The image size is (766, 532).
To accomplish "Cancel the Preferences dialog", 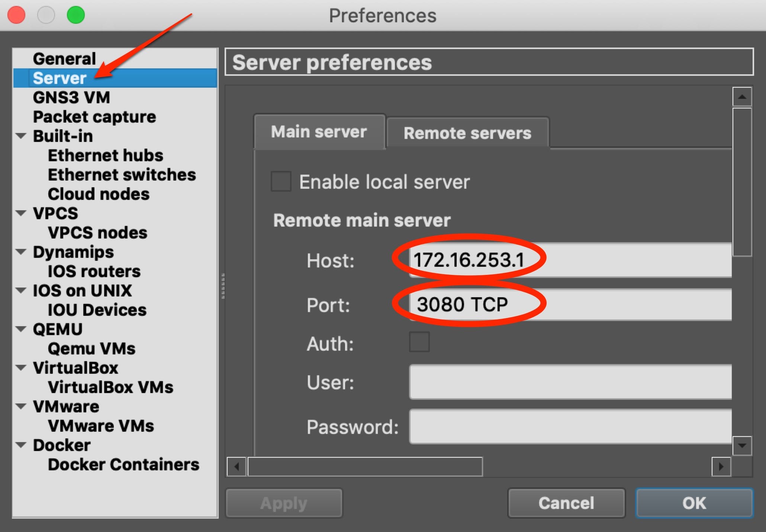I will [x=566, y=503].
